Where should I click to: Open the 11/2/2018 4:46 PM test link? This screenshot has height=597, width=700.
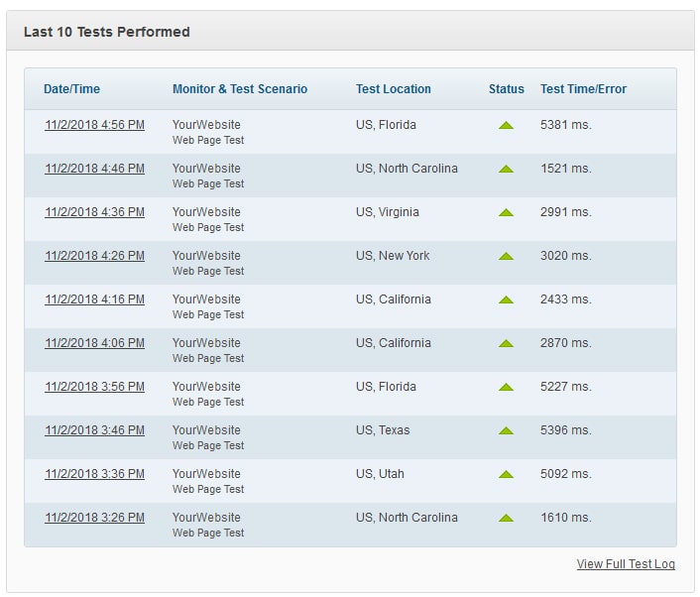[94, 169]
